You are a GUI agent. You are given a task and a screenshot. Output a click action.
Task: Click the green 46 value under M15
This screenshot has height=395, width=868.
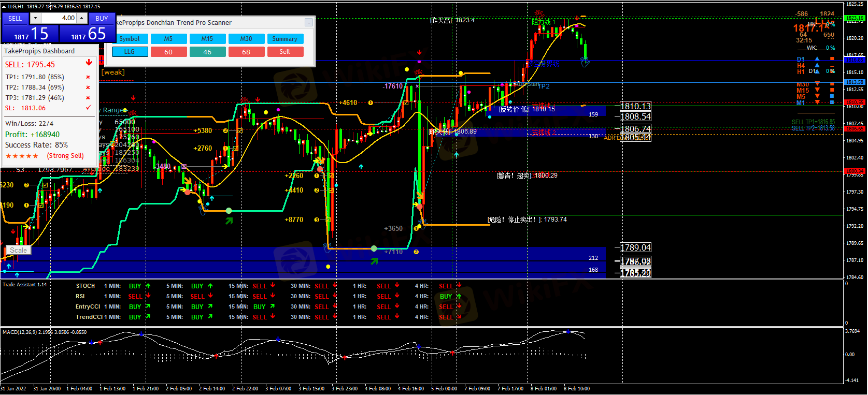(207, 52)
